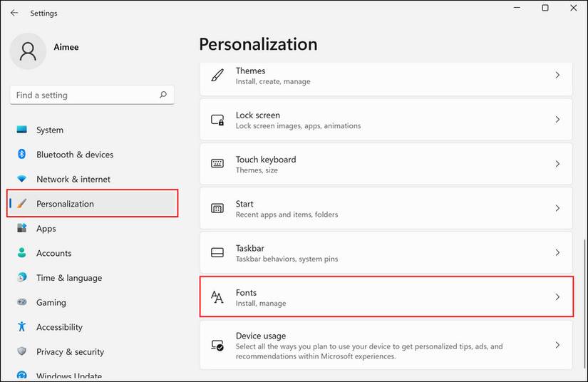Click the Gaming controller icon in sidebar
The height and width of the screenshot is (382, 588).
pos(22,302)
